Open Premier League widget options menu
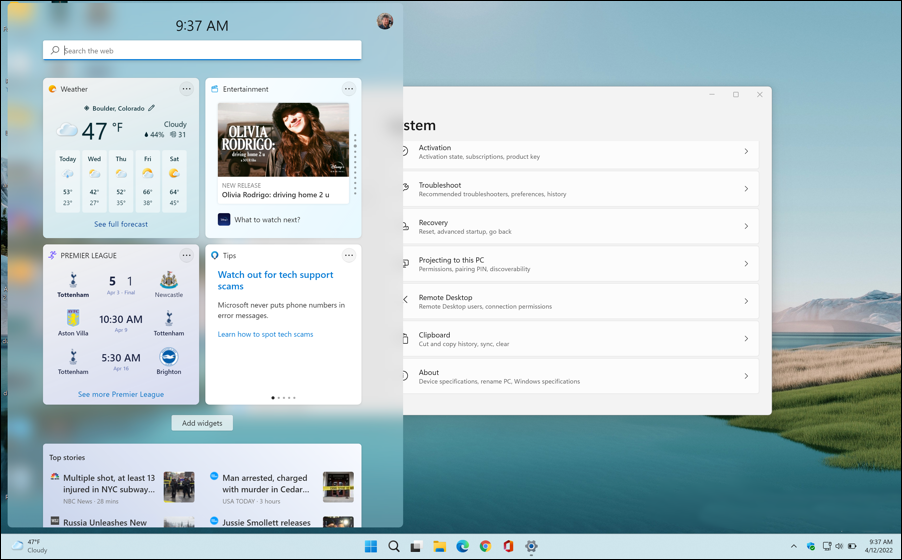The height and width of the screenshot is (560, 902). (186, 255)
